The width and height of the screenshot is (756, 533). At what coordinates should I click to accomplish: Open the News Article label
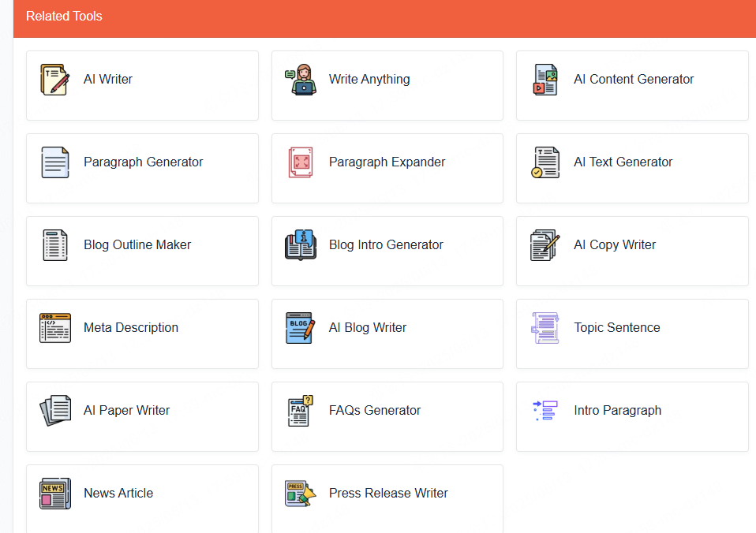coord(118,493)
